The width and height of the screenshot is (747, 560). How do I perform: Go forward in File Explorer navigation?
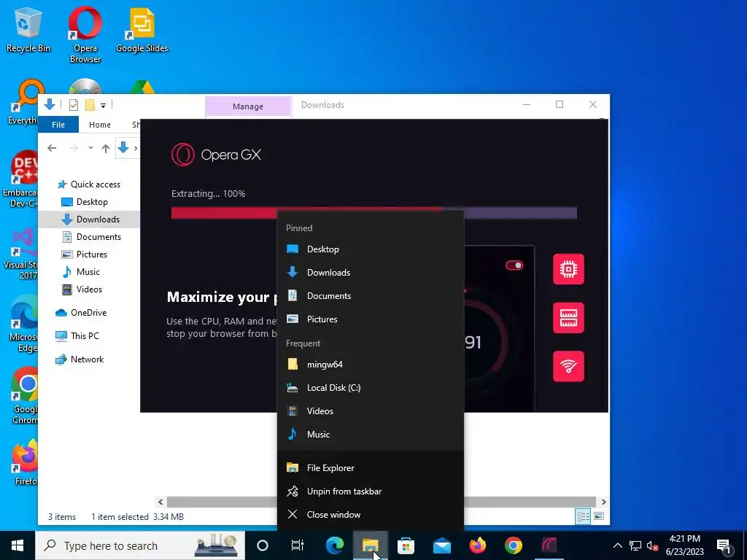74,148
